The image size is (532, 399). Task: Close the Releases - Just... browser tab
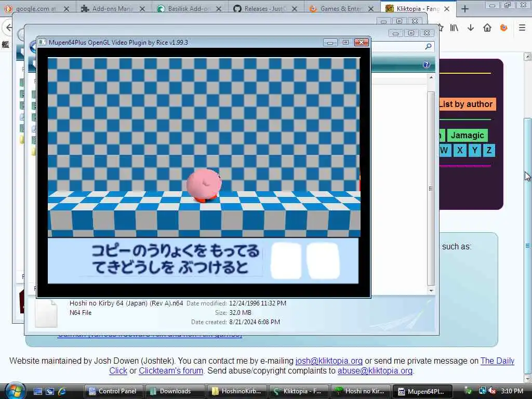click(295, 9)
